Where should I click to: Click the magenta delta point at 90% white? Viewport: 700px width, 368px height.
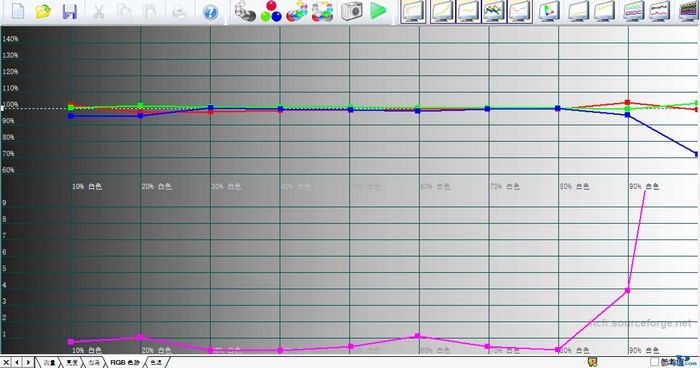click(627, 291)
